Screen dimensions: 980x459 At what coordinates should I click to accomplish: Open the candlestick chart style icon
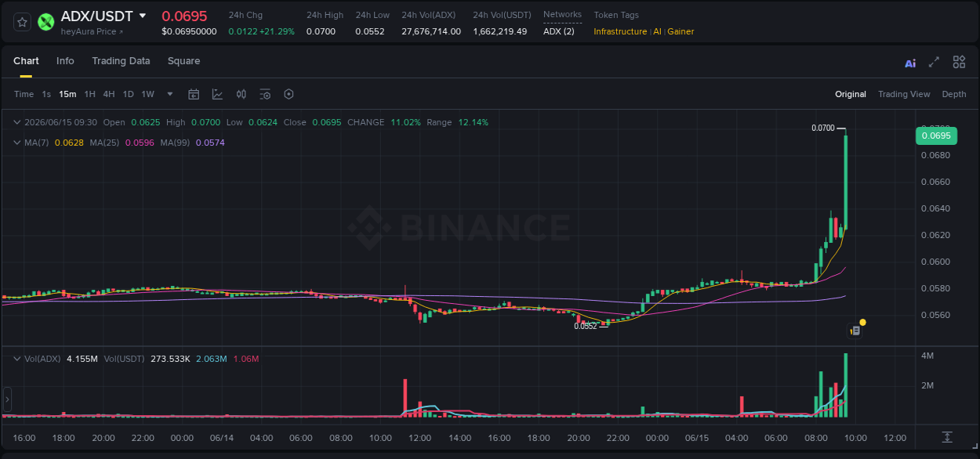point(241,94)
